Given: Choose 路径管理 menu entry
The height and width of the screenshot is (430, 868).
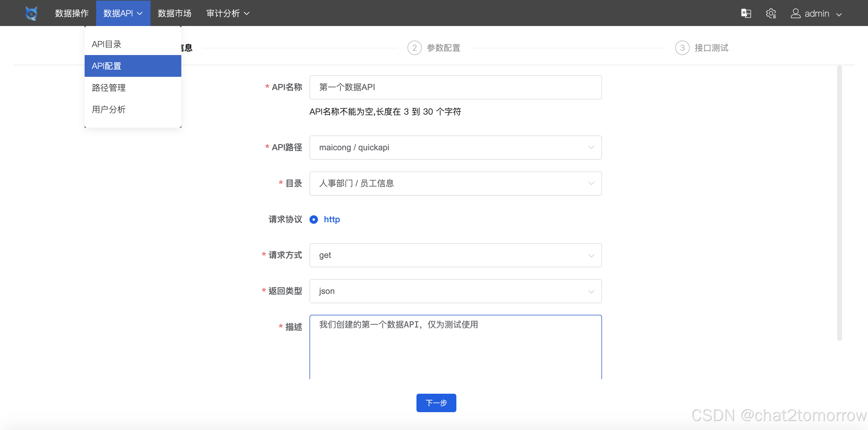Looking at the screenshot, I should click(108, 88).
